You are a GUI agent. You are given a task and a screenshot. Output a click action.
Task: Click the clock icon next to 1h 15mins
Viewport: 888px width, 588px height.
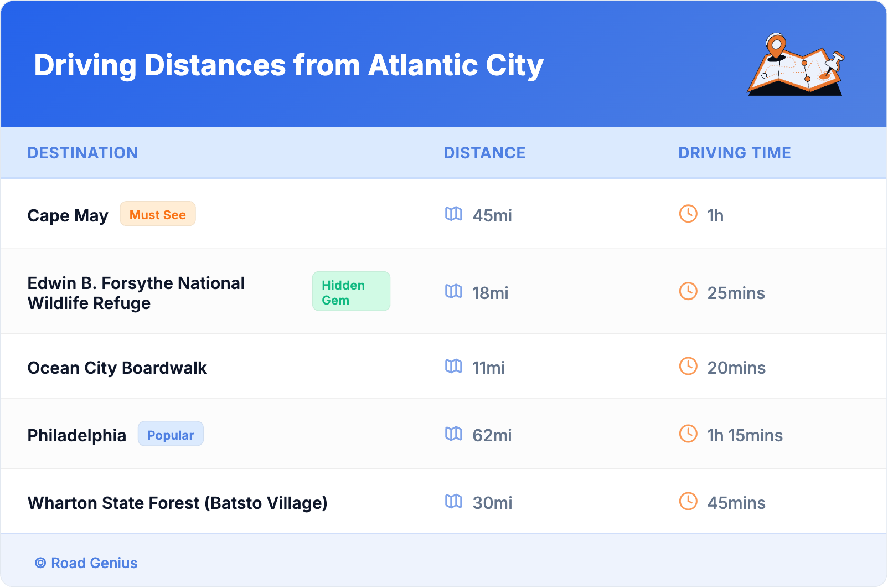(x=688, y=434)
